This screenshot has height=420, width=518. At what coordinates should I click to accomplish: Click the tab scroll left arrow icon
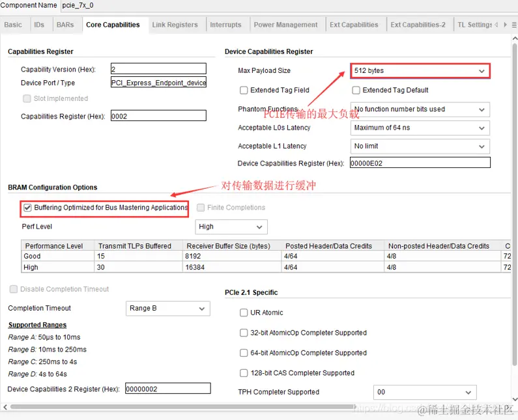pos(496,25)
